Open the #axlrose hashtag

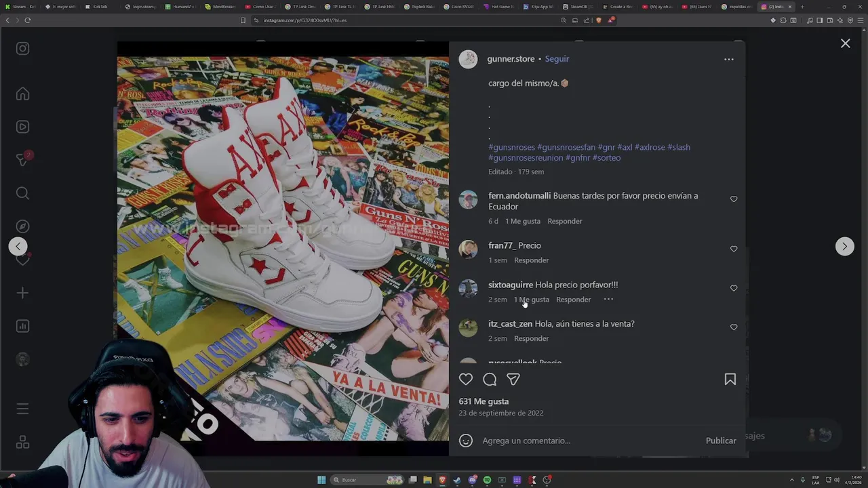(650, 147)
